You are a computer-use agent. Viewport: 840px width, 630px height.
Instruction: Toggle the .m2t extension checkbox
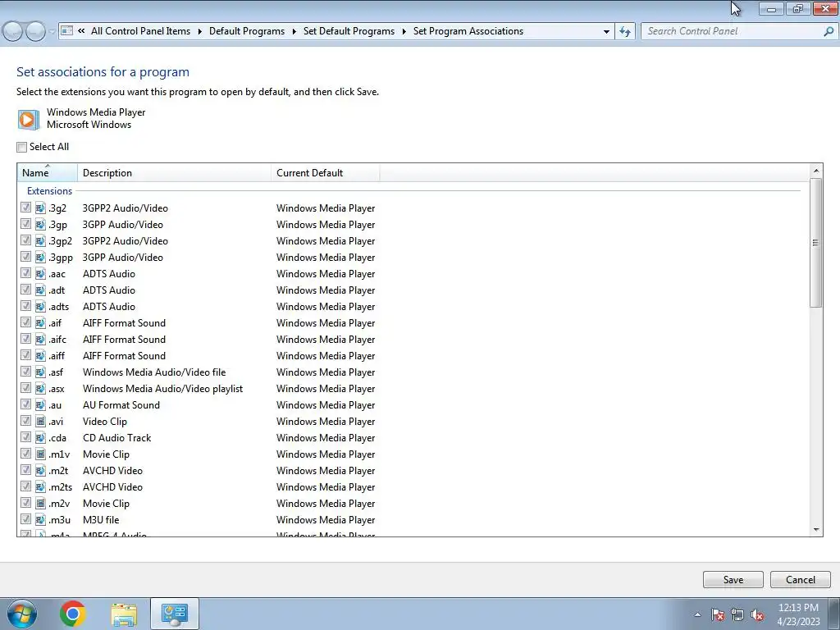(25, 470)
